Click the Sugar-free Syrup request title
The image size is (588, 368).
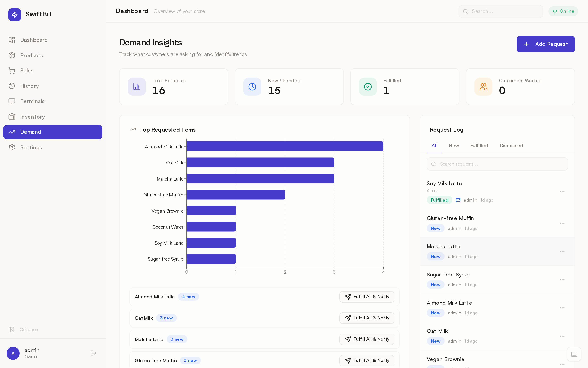coord(448,275)
